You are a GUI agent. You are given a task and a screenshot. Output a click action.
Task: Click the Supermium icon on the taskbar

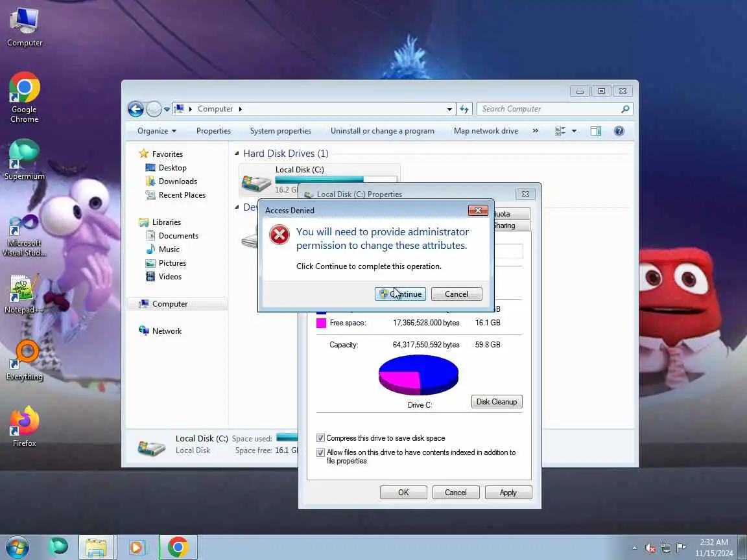(58, 547)
